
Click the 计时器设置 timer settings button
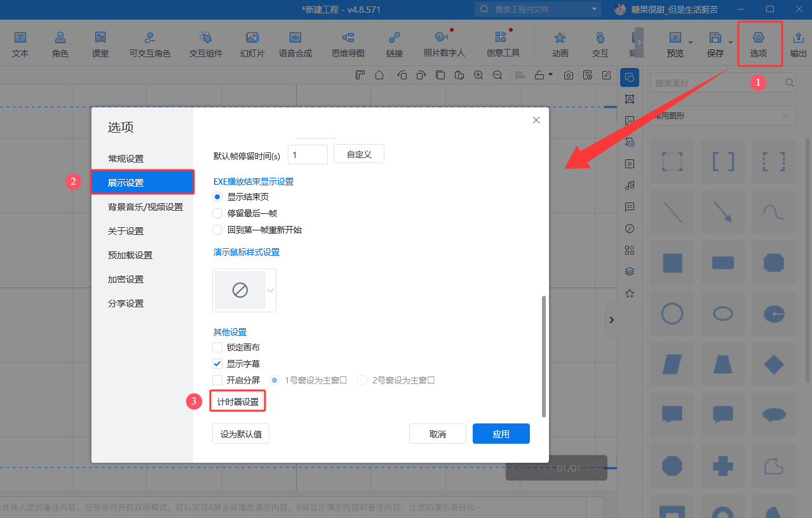point(238,402)
